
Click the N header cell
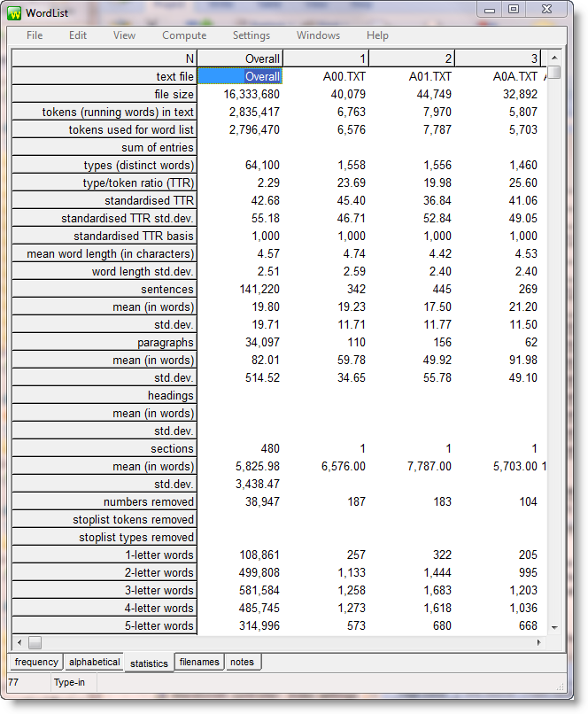click(x=104, y=58)
